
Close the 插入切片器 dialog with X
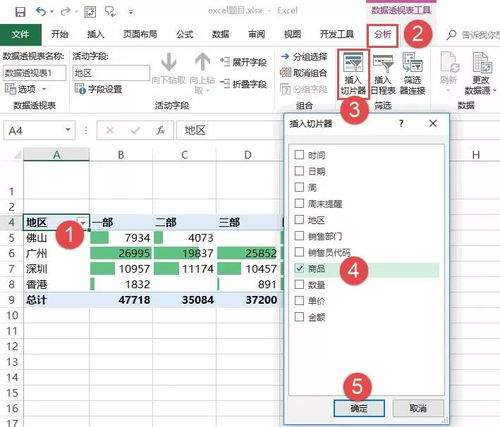click(433, 124)
